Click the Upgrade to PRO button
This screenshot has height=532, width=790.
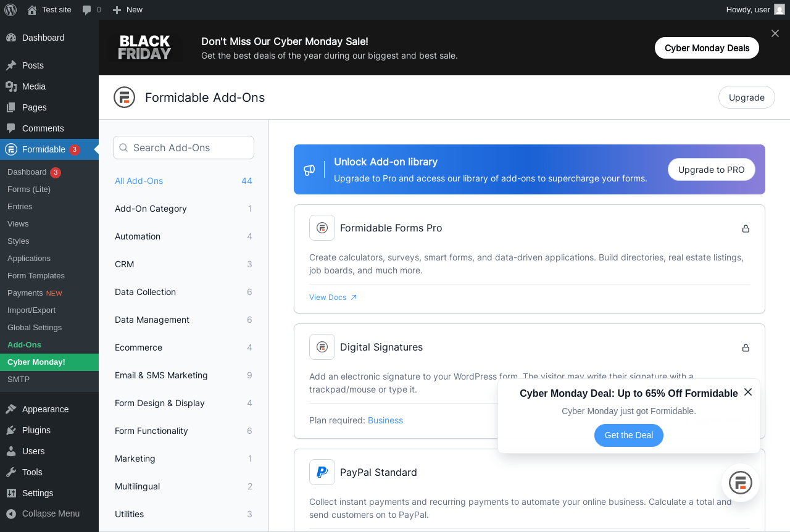coord(711,170)
